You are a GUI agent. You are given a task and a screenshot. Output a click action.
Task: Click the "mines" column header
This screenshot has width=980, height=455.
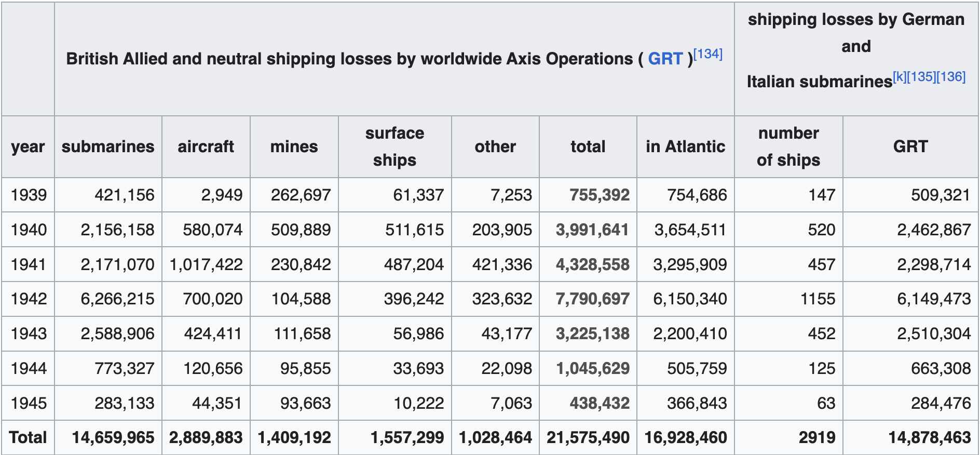pyautogui.click(x=294, y=147)
